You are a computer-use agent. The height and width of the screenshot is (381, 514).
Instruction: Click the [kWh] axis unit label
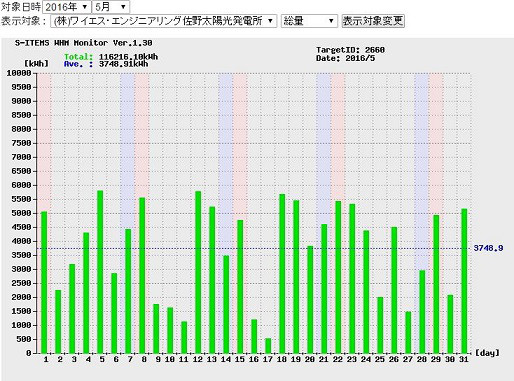(36, 63)
